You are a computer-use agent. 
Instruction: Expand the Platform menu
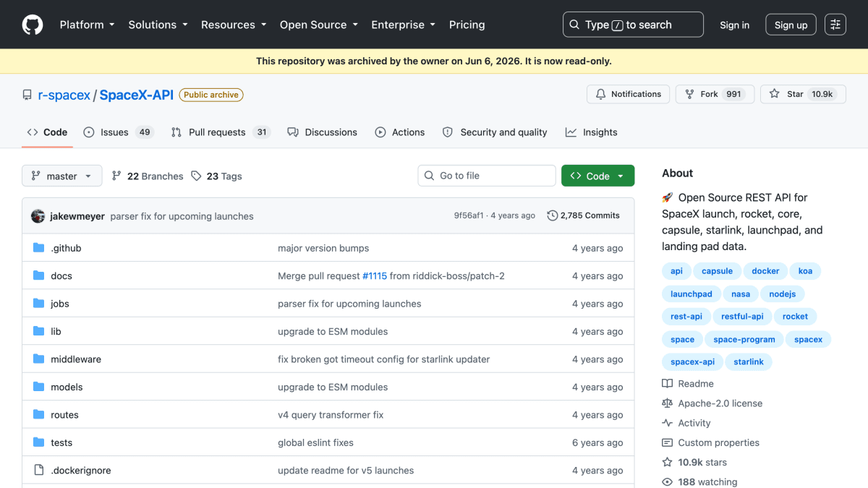(88, 25)
